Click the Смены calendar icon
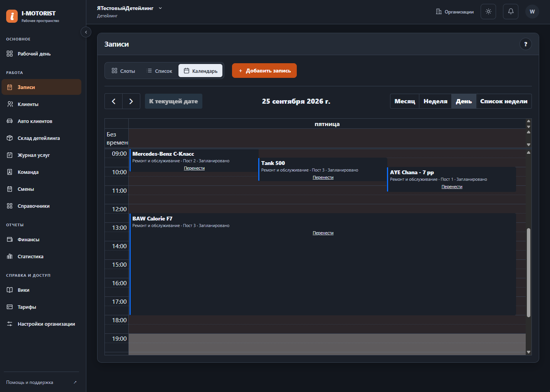Viewport: 550px width, 392px height. click(x=10, y=189)
